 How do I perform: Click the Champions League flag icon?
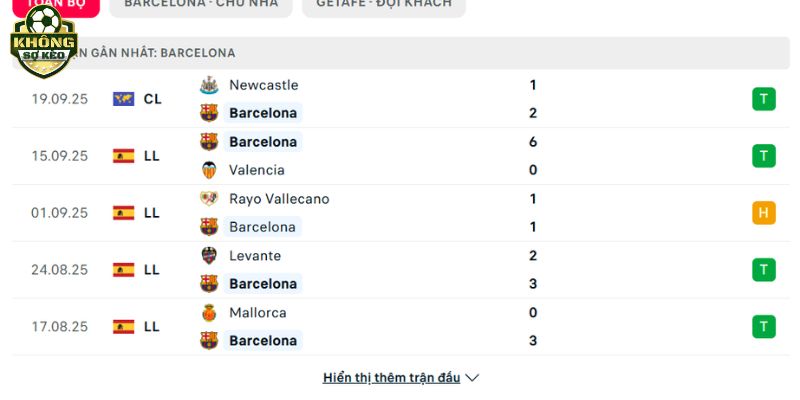click(123, 99)
